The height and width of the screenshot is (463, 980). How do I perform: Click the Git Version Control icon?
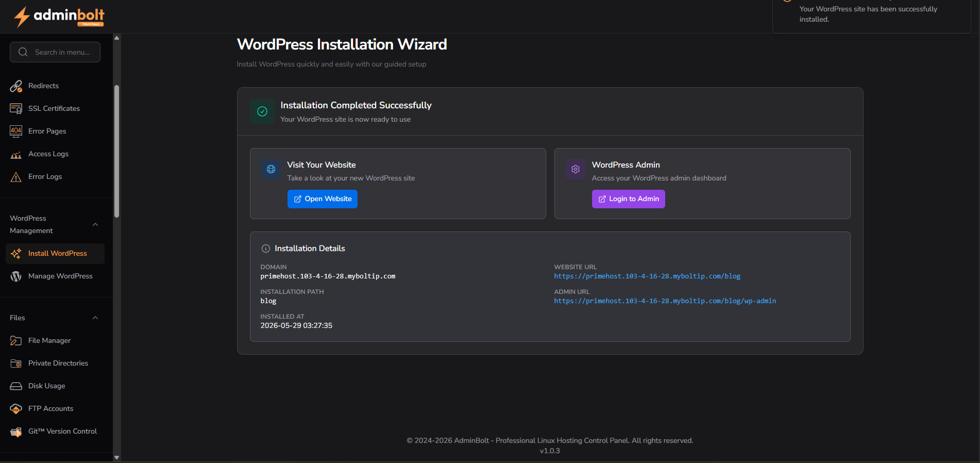click(16, 432)
